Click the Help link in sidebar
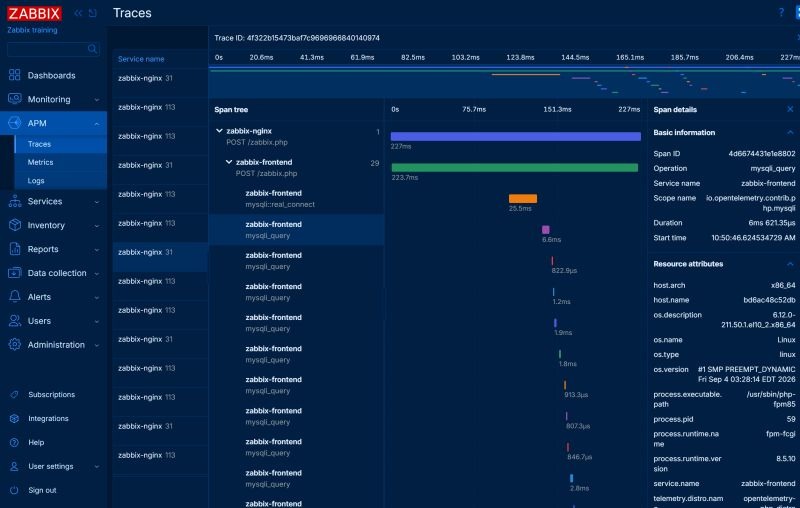 click(36, 442)
